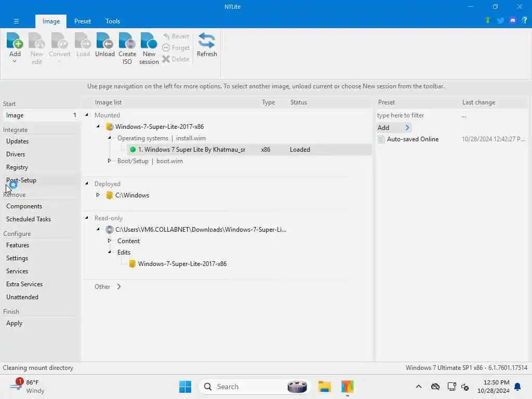The height and width of the screenshot is (399, 532).
Task: Select Windows-7-Super-Lite-2017-x86 under Edits
Action: [x=182, y=264]
